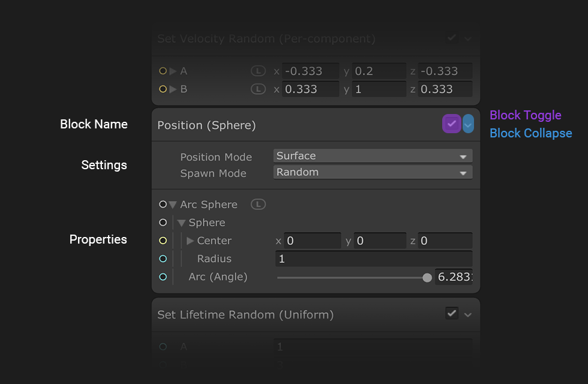Screen dimensions: 588x384
Task: Toggle the Arc Sphere local space icon
Action: pyautogui.click(x=258, y=205)
